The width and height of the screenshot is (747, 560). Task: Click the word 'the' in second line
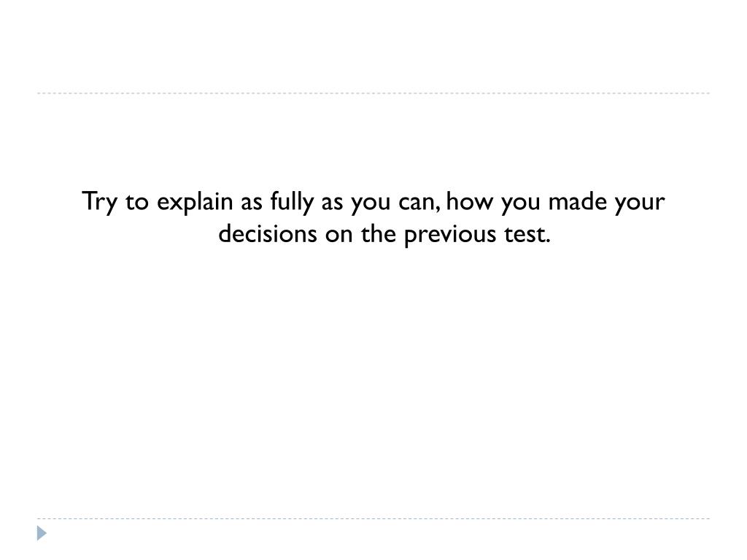pyautogui.click(x=379, y=234)
